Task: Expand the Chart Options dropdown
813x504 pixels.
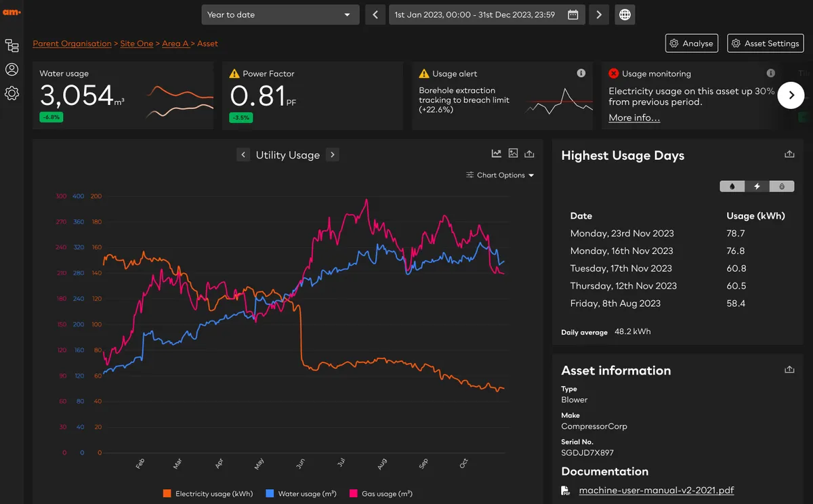Action: [500, 175]
